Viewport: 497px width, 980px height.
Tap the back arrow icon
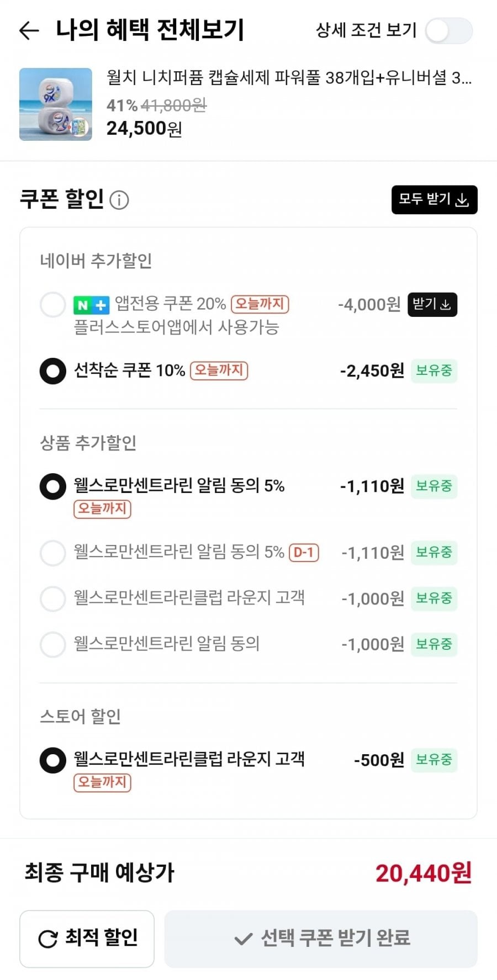pos(29,30)
